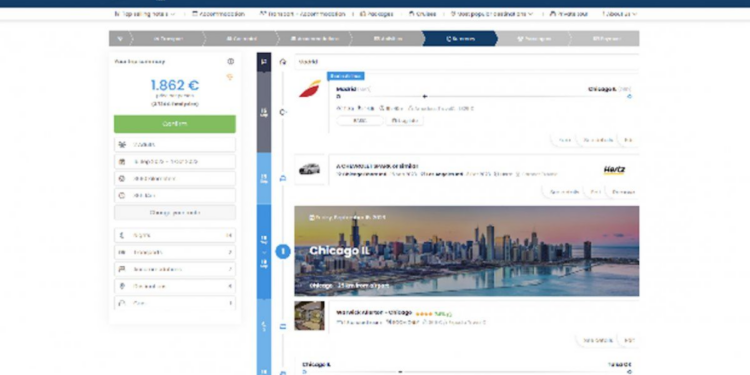Image resolution: width=750 pixels, height=375 pixels.
Task: Click the Chicago hotel thumbnail photo
Action: [x=309, y=316]
